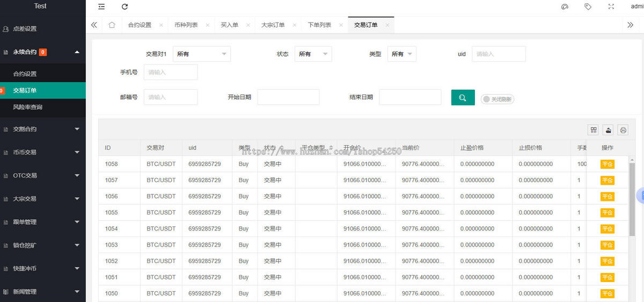Expand the OTC交易 sidebar menu
This screenshot has height=302, width=644.
pyautogui.click(x=43, y=175)
